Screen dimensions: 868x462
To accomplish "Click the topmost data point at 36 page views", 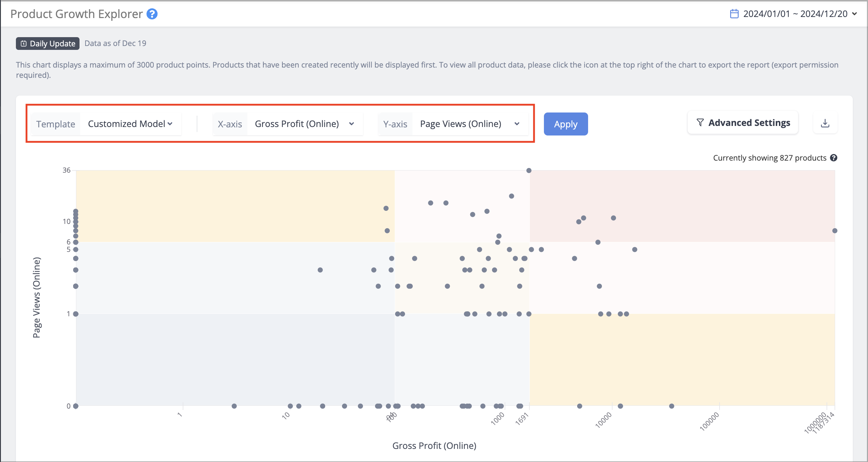I will pos(529,171).
